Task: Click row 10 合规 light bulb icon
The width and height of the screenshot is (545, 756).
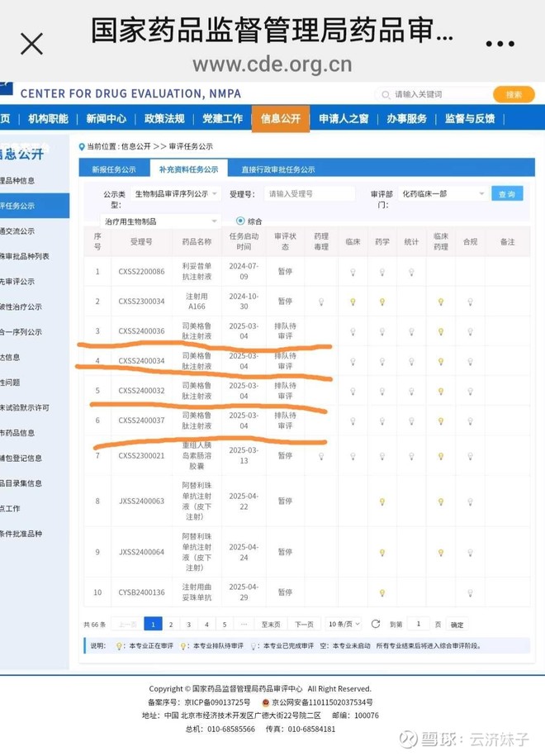Action: coord(470,592)
